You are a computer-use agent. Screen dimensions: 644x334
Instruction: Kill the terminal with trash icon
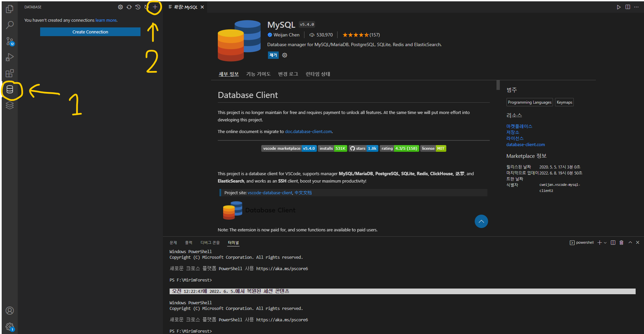click(621, 243)
